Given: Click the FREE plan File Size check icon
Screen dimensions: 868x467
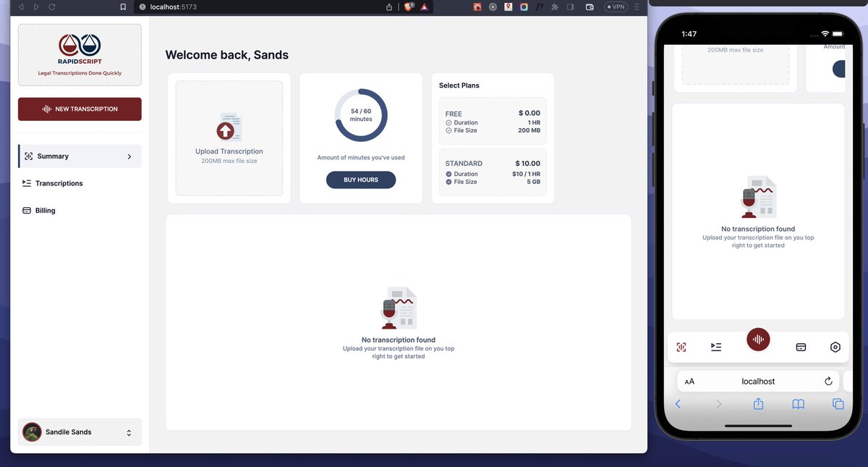Looking at the screenshot, I should point(448,130).
